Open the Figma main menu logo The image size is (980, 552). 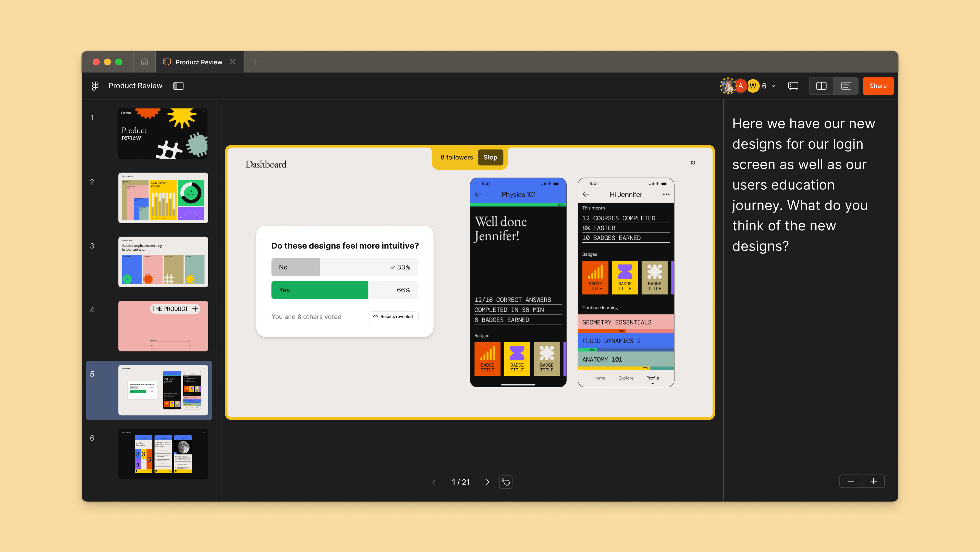(95, 86)
